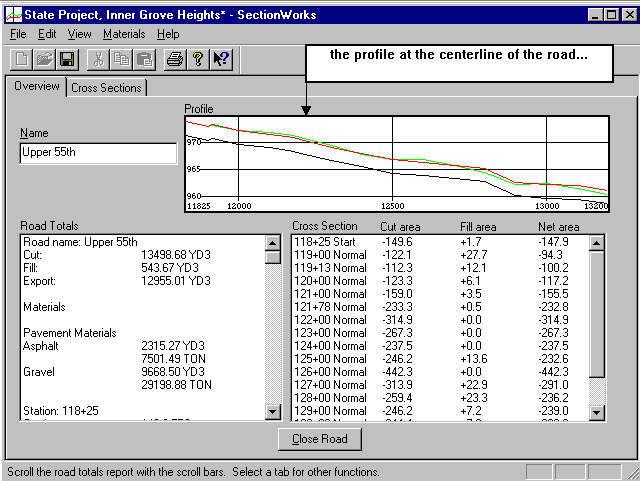The height and width of the screenshot is (481, 640).
Task: Save the project with the floppy disk icon
Action: click(67, 59)
